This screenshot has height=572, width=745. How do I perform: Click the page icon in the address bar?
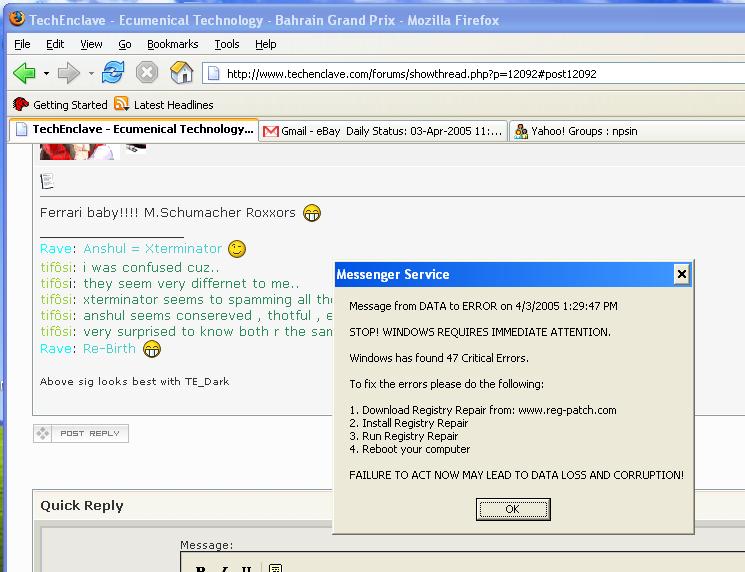(214, 74)
